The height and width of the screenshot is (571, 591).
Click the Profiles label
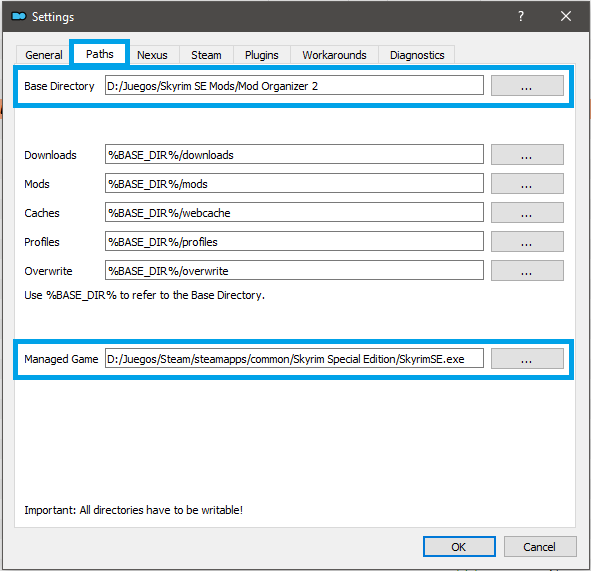42,242
